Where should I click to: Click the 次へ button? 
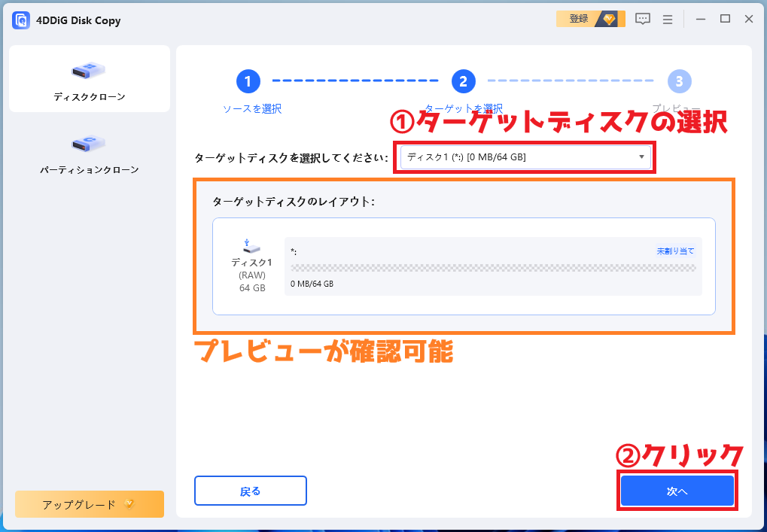click(676, 490)
